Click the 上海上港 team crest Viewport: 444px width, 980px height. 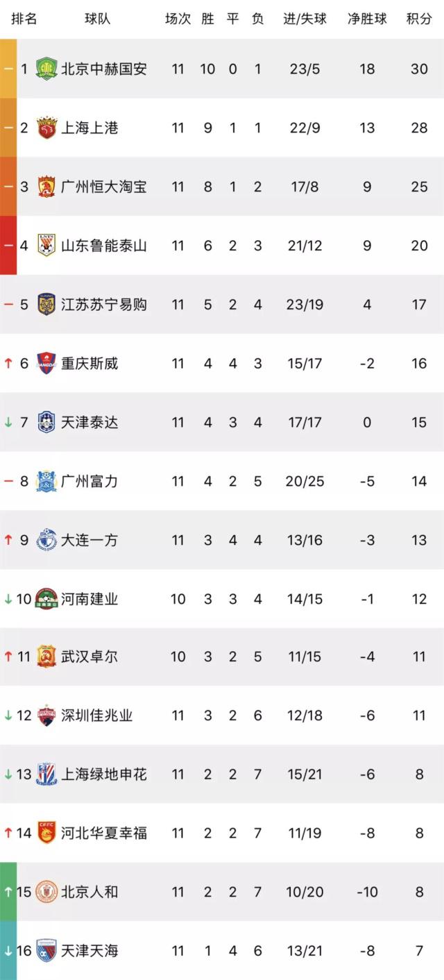tap(46, 128)
